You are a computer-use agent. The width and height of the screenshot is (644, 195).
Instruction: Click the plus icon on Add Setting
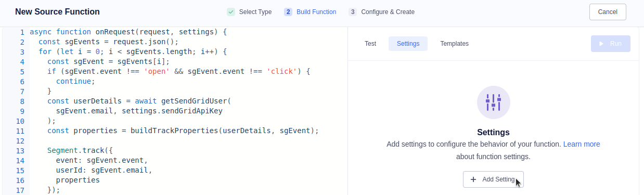click(x=473, y=179)
